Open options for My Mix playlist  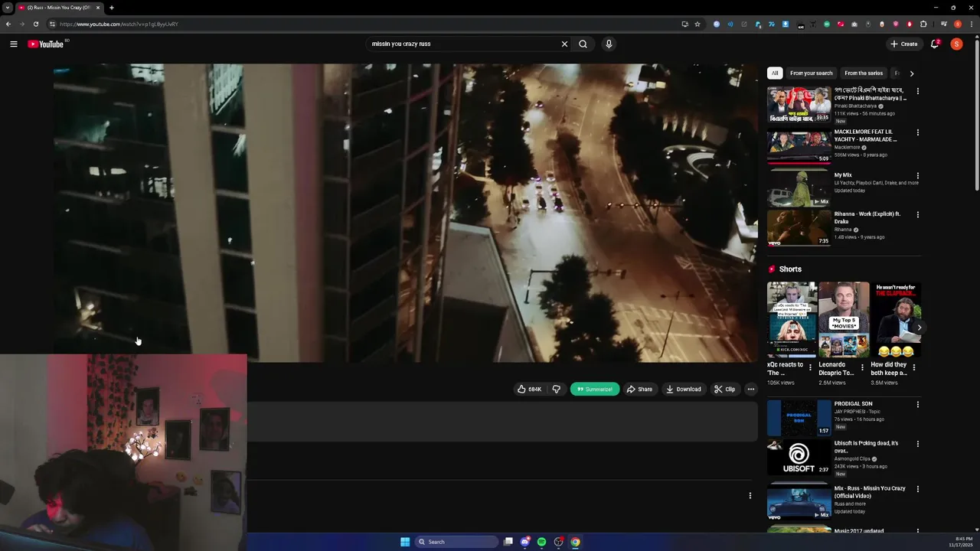click(x=918, y=176)
